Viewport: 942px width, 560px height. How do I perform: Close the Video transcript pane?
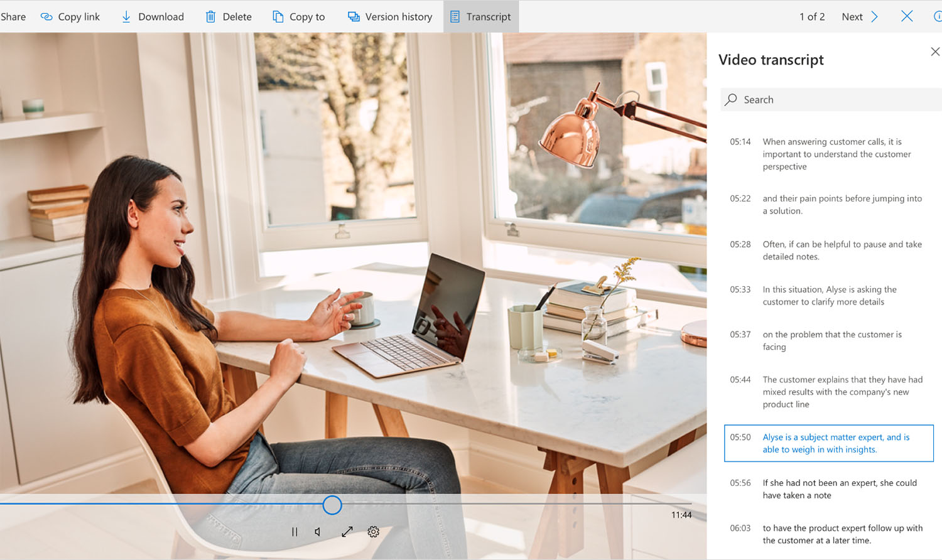[x=934, y=51]
